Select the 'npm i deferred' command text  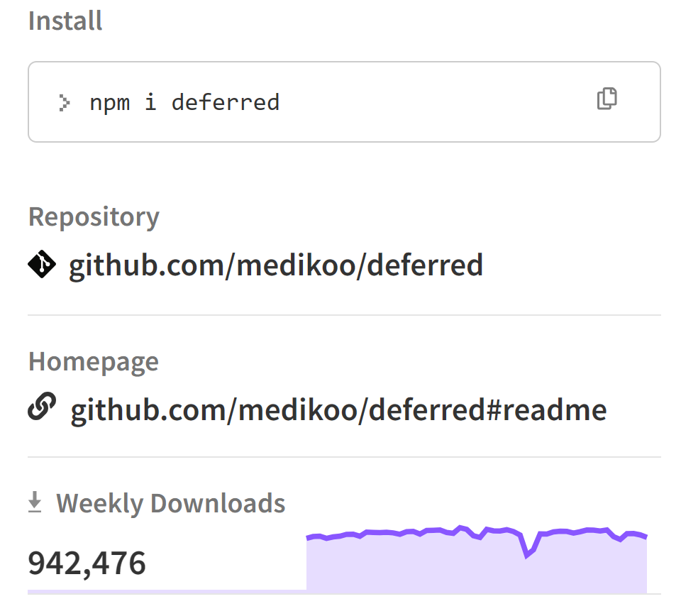184,103
